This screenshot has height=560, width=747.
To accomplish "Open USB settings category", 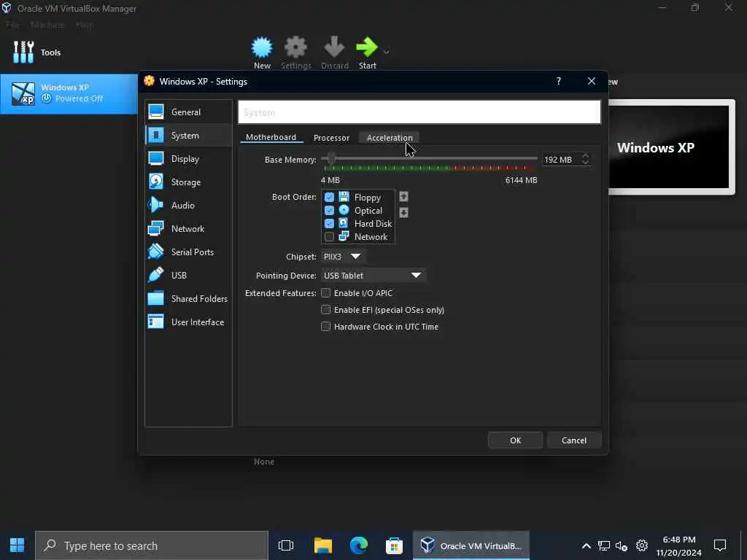I will click(x=188, y=275).
